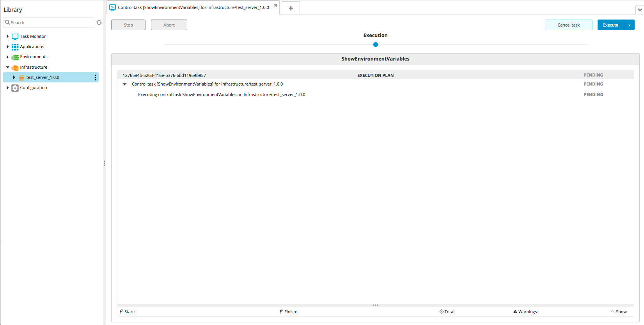Click the Stop button
This screenshot has height=325, width=644.
click(x=128, y=25)
